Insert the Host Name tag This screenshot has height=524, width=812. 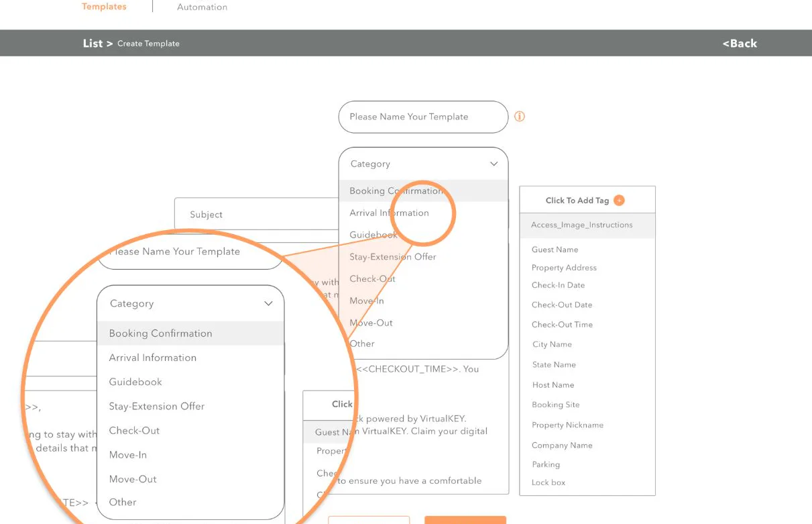(x=553, y=385)
